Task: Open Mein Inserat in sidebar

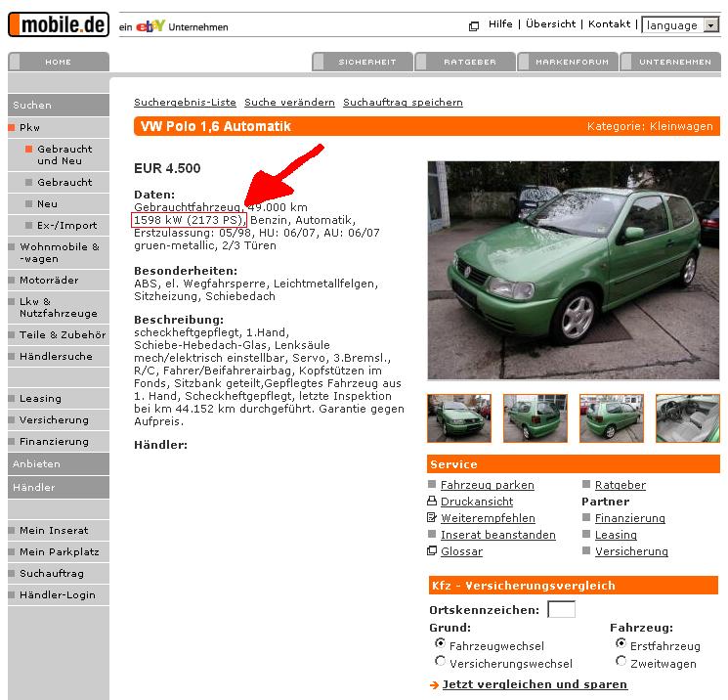Action: (59, 530)
